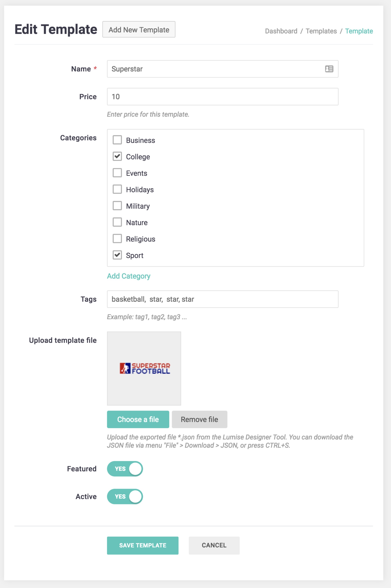The width and height of the screenshot is (391, 588).
Task: Mark the Religious category checkbox
Action: tap(117, 239)
